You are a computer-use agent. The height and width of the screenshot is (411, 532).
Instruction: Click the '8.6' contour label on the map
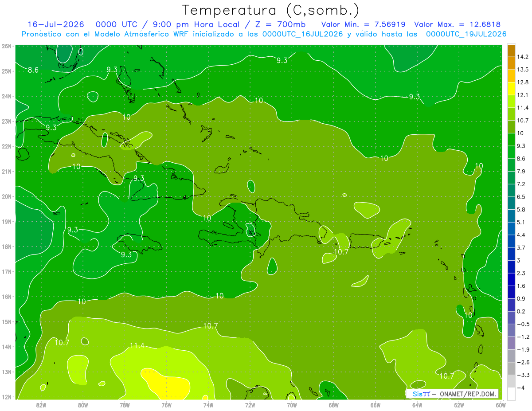coord(33,70)
